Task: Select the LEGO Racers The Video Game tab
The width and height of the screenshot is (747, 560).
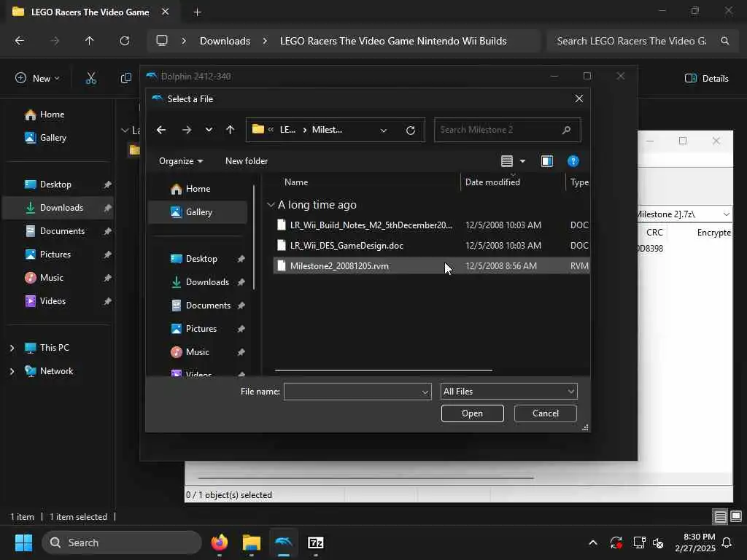Action: coord(90,12)
